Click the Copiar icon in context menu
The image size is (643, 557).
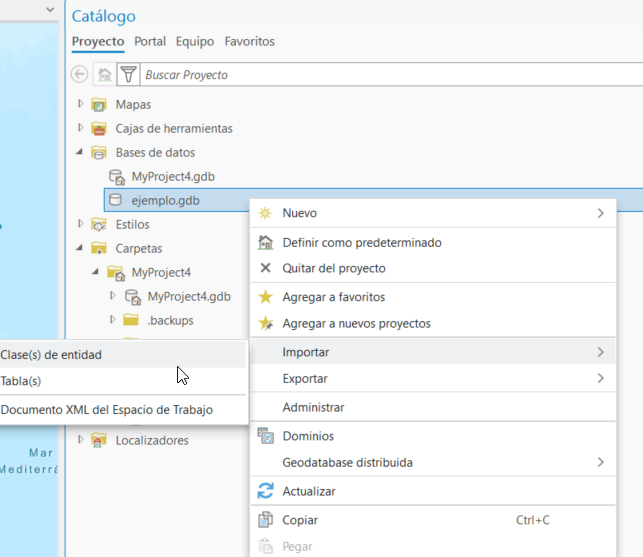(265, 520)
